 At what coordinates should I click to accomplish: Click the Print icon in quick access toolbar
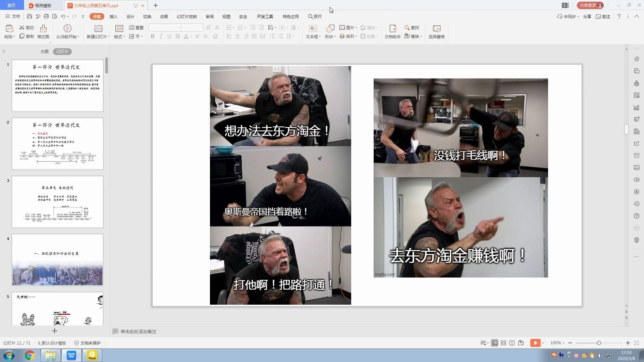[x=46, y=16]
